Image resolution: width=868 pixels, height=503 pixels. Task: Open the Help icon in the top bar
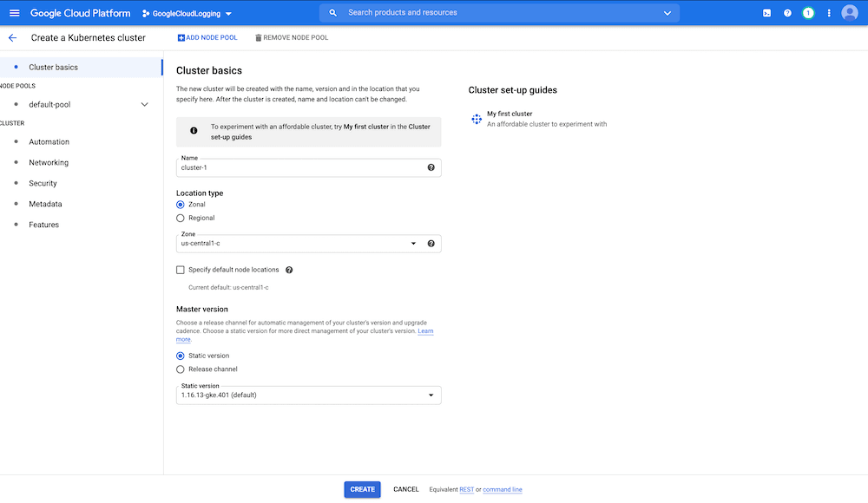pyautogui.click(x=786, y=12)
